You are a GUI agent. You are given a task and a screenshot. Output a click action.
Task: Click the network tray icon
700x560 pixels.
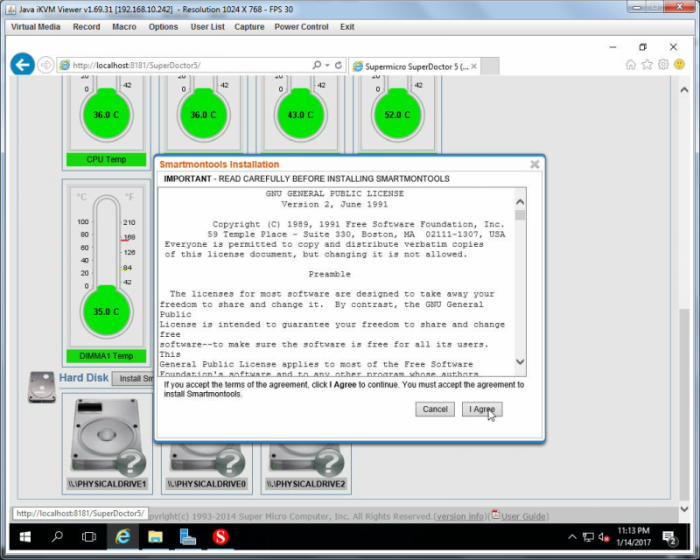588,537
